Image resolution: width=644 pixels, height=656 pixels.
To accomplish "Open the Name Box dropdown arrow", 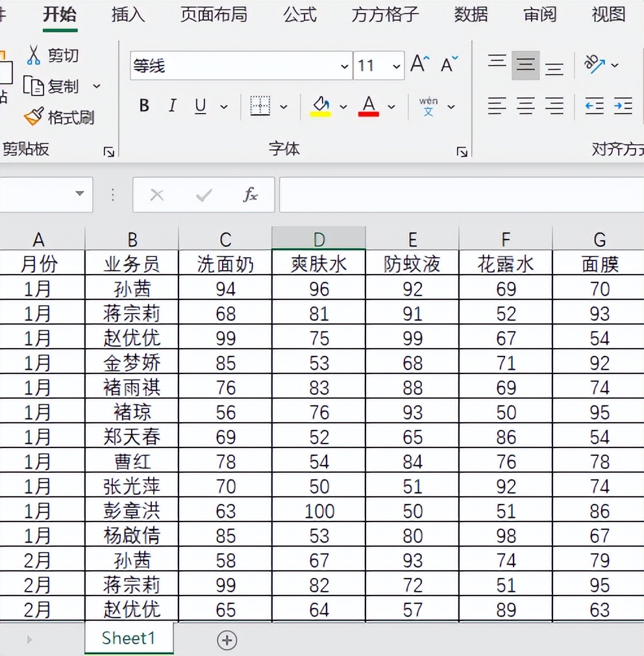I will [79, 194].
